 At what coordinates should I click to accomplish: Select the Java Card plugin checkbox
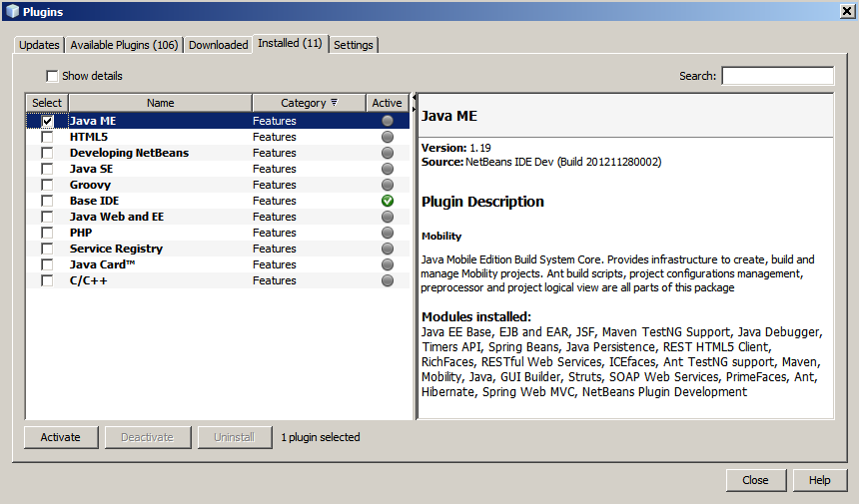[x=47, y=264]
